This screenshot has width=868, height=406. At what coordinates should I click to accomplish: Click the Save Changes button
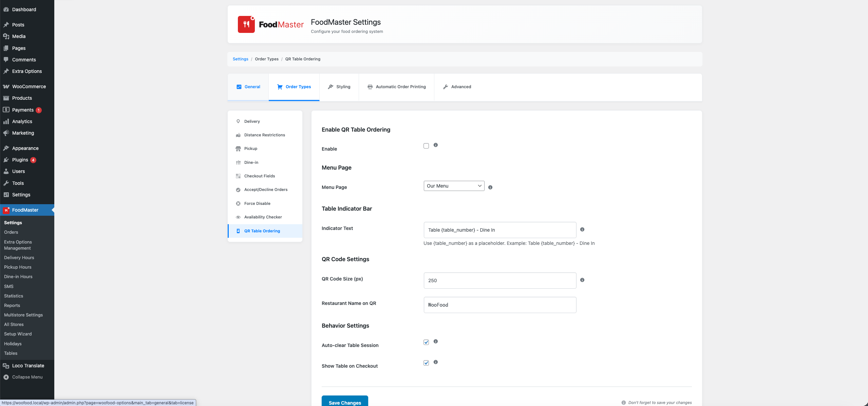pos(344,402)
